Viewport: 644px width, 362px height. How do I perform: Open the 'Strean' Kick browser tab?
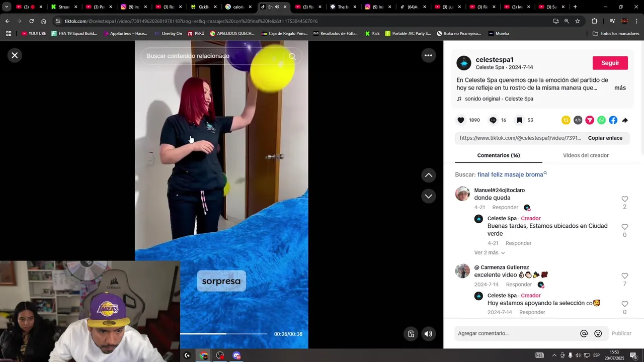64,7
